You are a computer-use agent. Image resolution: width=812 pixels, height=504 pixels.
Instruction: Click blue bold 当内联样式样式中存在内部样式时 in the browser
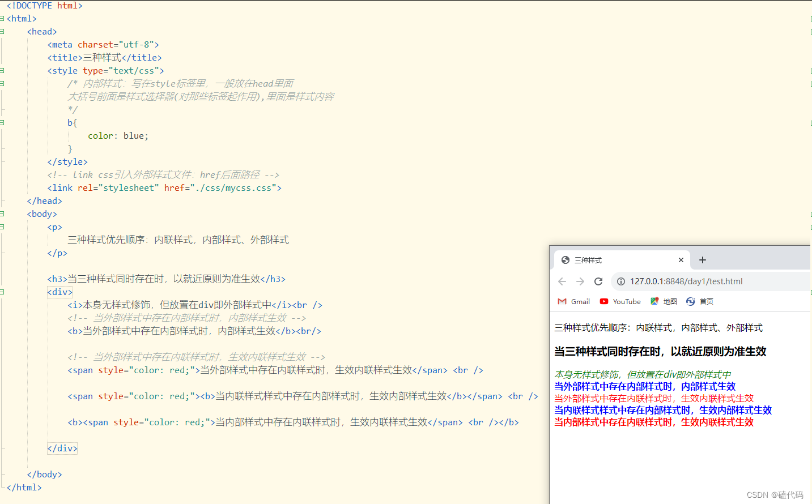click(x=663, y=410)
